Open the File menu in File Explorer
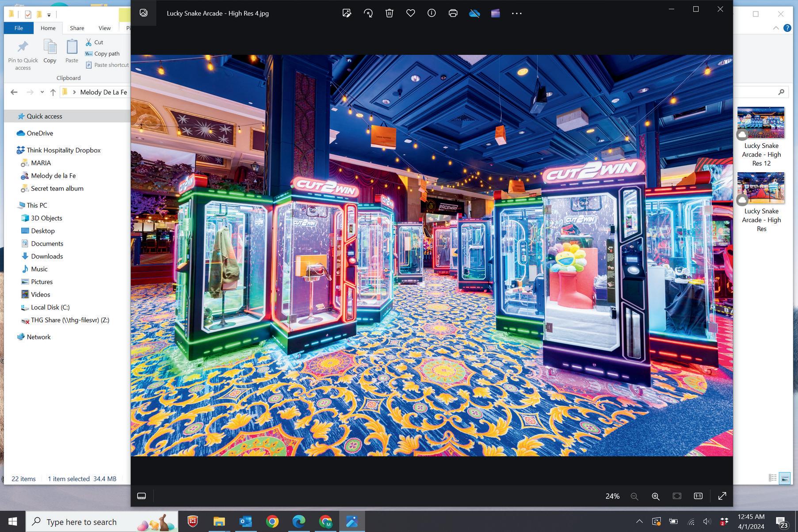Viewport: 798px width, 532px height. pos(19,28)
